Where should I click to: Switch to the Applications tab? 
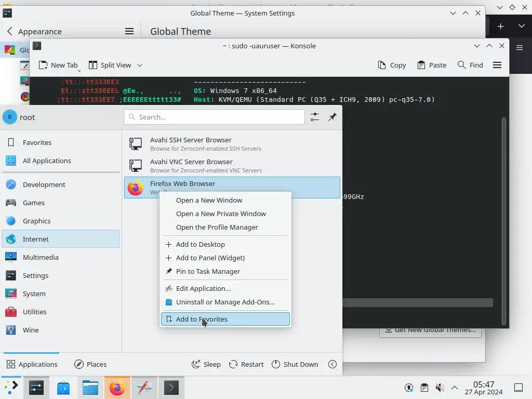[x=32, y=364]
